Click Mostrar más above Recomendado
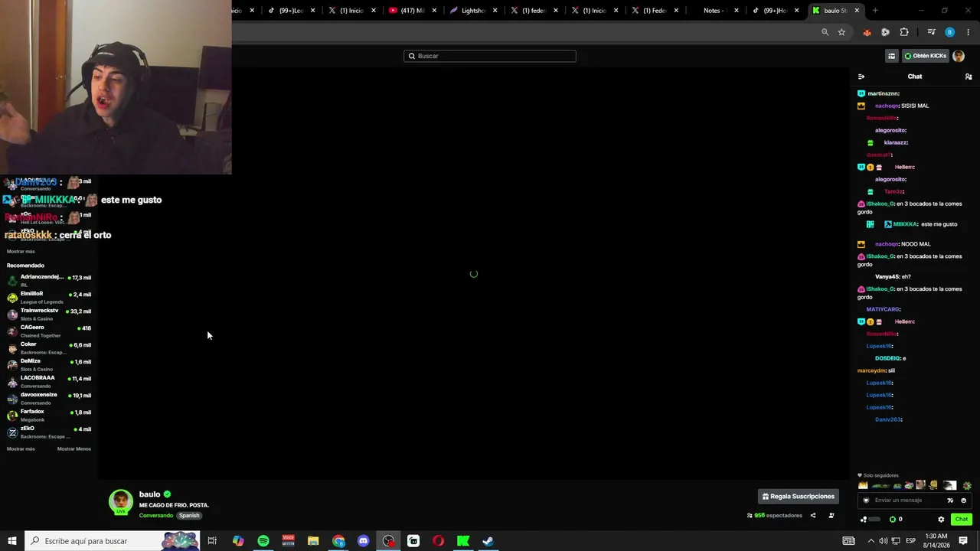The height and width of the screenshot is (551, 980). (21, 252)
